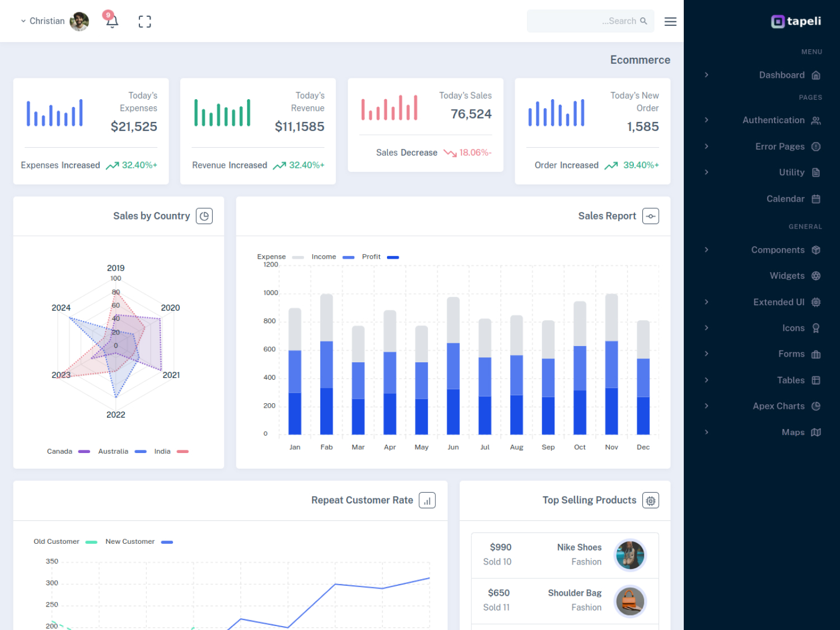Open the notifications bell
The height and width of the screenshot is (630, 840).
(112, 21)
